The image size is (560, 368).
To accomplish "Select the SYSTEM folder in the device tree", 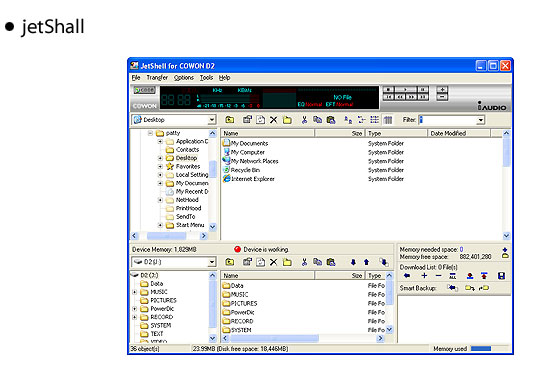I will 156,325.
